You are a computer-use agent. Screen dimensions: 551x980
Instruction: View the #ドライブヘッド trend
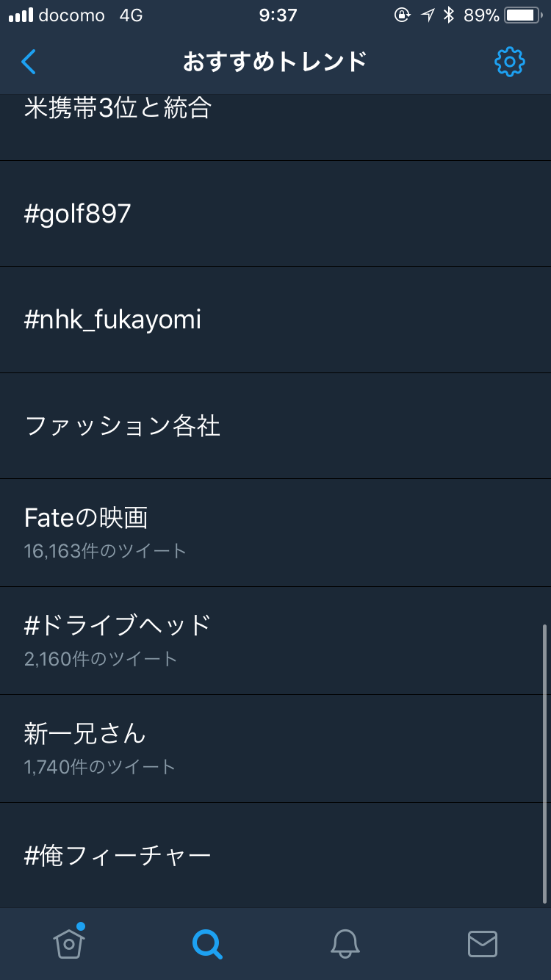[x=118, y=625]
